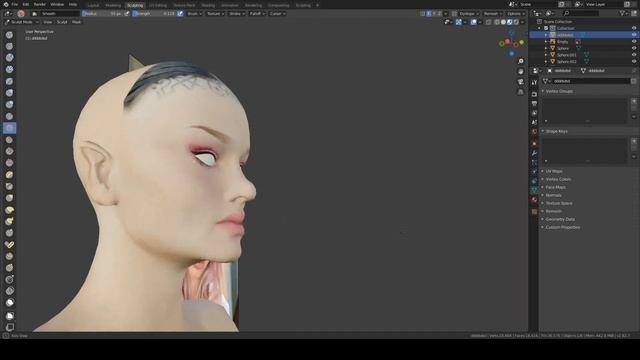Select the Clay Strips brush
Viewport: 640px width, 360px height.
9,69
